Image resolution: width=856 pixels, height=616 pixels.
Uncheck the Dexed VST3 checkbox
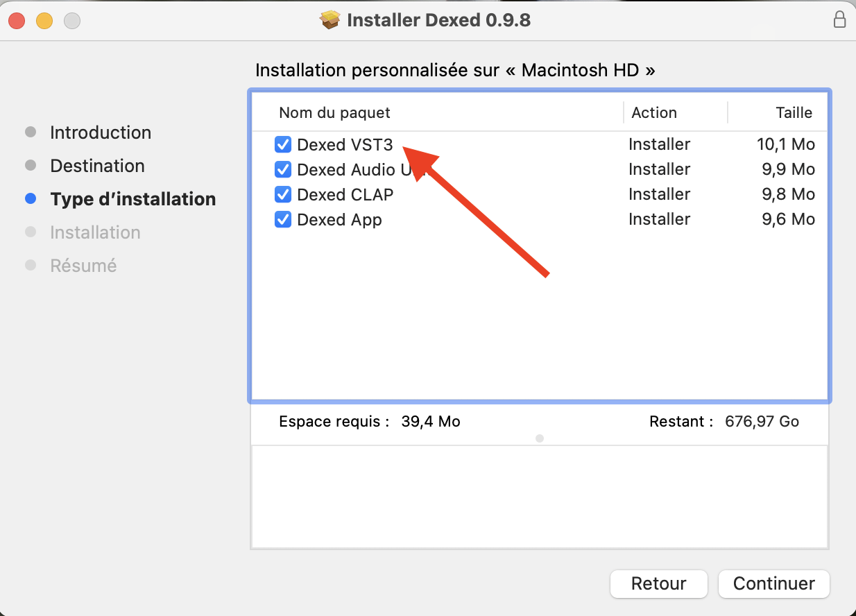tap(283, 145)
